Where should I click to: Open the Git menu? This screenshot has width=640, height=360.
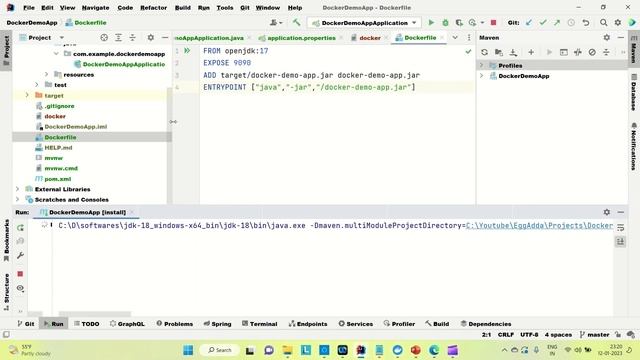[244, 7]
